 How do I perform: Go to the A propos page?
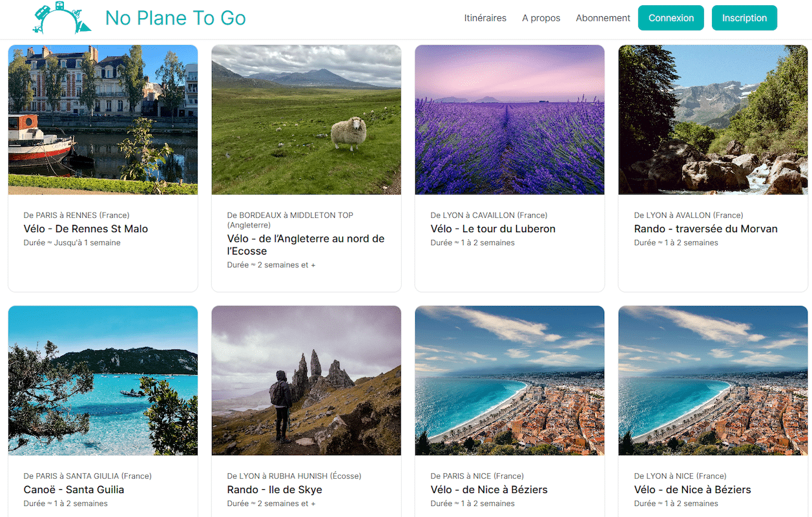pyautogui.click(x=541, y=18)
